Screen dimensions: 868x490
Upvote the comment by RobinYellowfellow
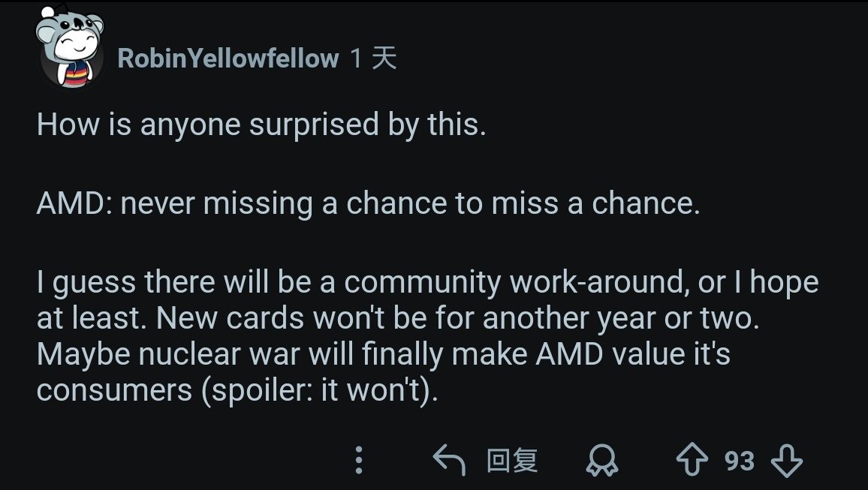tap(692, 460)
